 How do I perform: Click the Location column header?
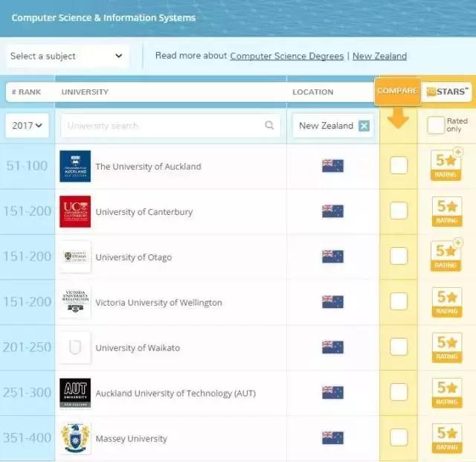[313, 92]
